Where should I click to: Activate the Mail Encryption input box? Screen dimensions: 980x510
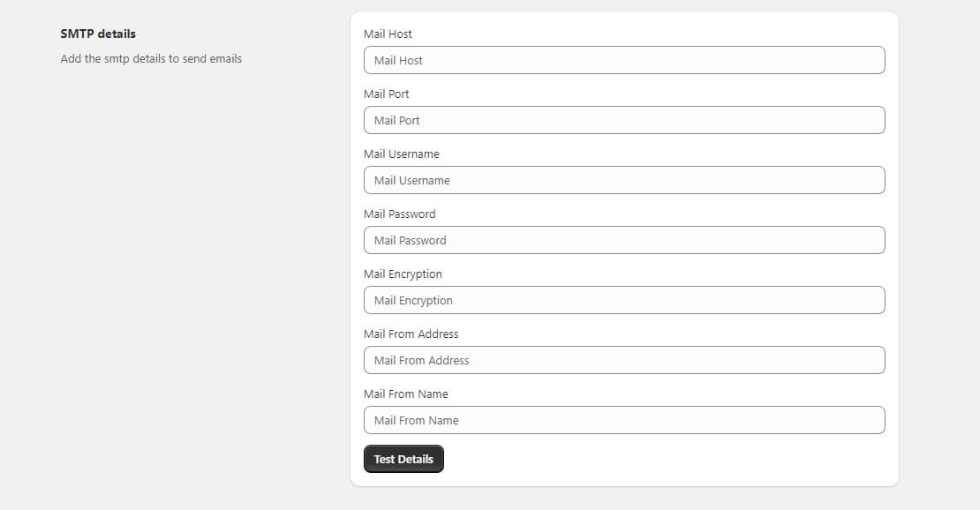623,300
